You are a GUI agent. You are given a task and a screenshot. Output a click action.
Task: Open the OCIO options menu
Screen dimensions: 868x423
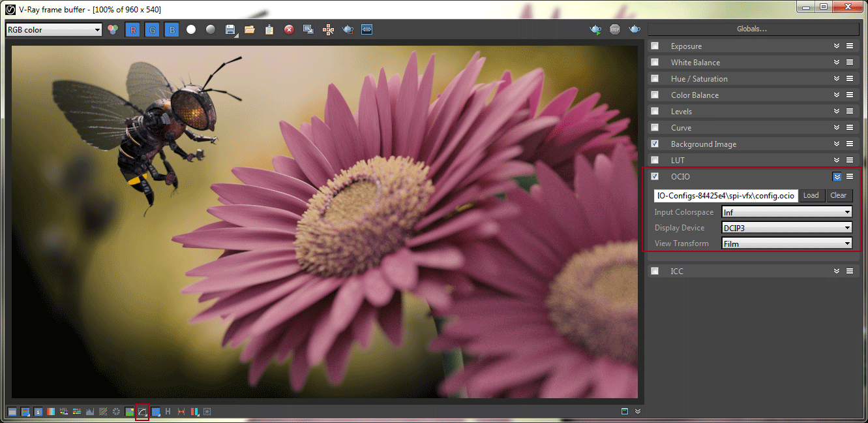(850, 176)
